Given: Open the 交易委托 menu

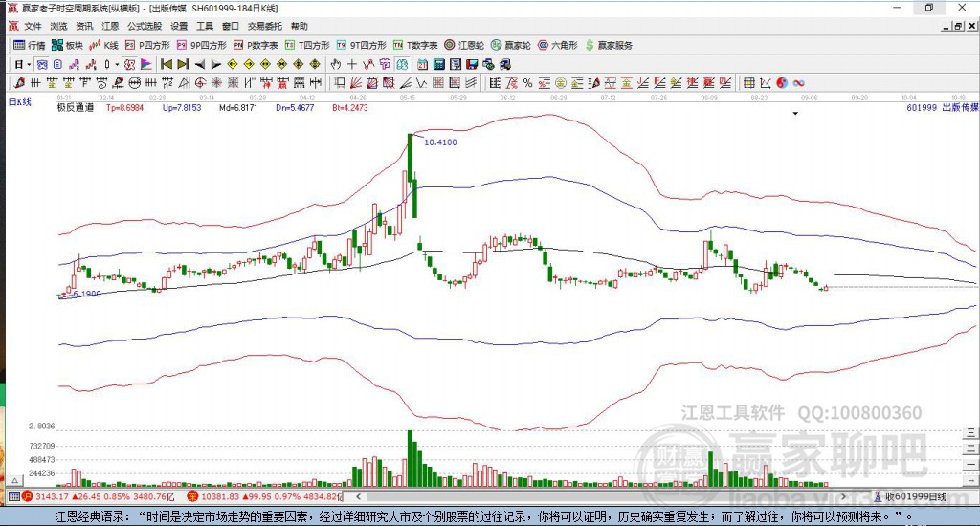Looking at the screenshot, I should tap(264, 26).
